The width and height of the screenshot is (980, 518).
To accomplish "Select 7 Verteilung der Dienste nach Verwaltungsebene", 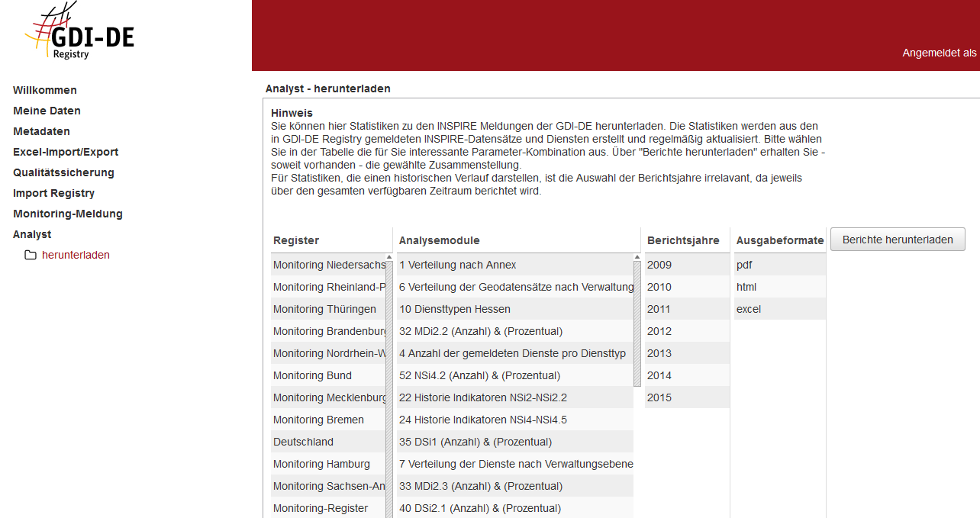I will pos(515,464).
